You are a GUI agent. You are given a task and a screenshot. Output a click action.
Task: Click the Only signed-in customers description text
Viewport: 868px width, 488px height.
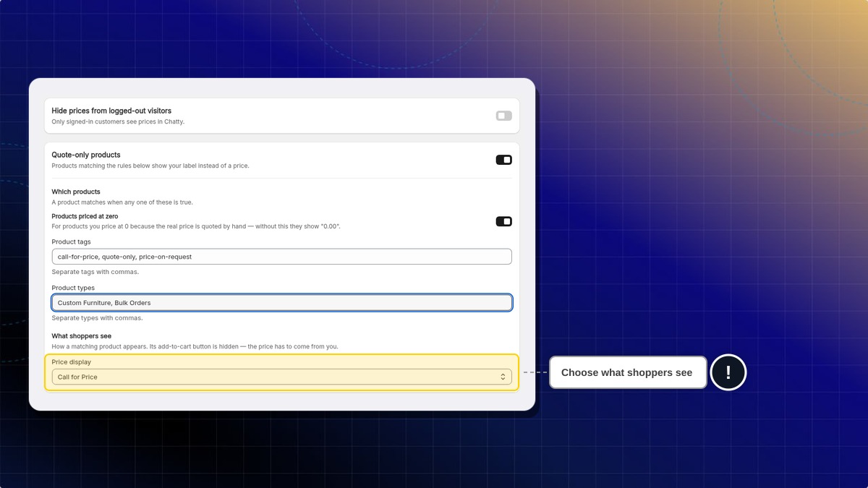pos(118,121)
